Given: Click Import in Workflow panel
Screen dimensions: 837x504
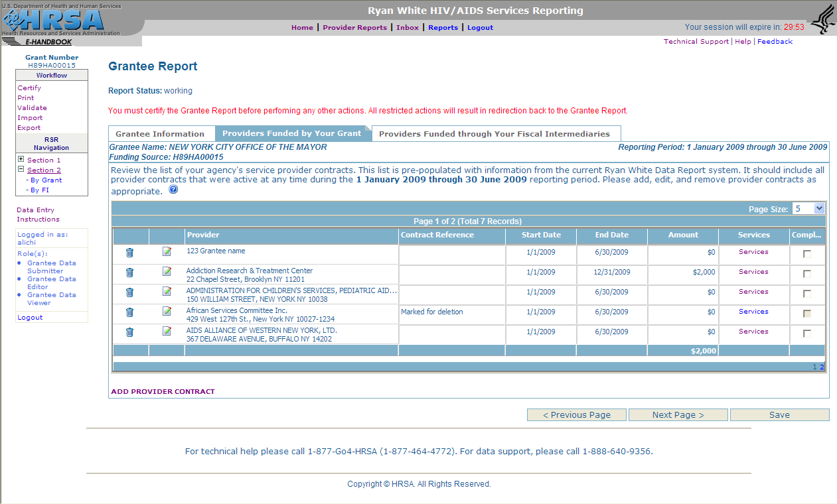Looking at the screenshot, I should (30, 118).
